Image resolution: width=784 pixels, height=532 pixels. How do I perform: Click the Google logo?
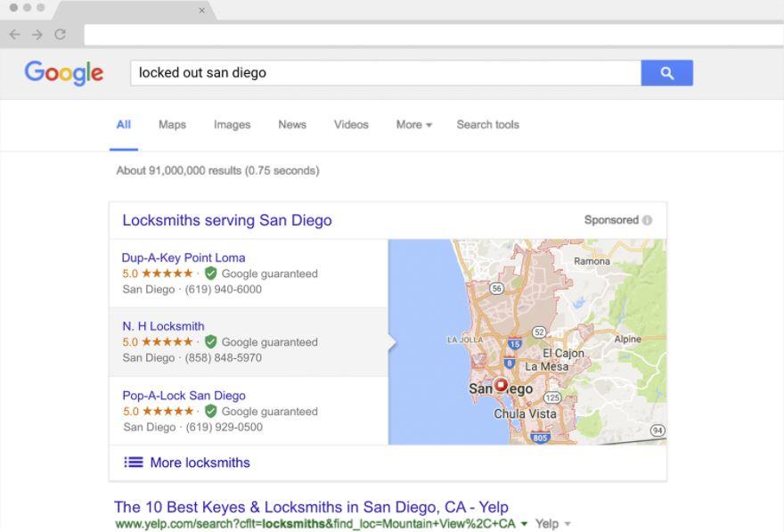point(64,73)
